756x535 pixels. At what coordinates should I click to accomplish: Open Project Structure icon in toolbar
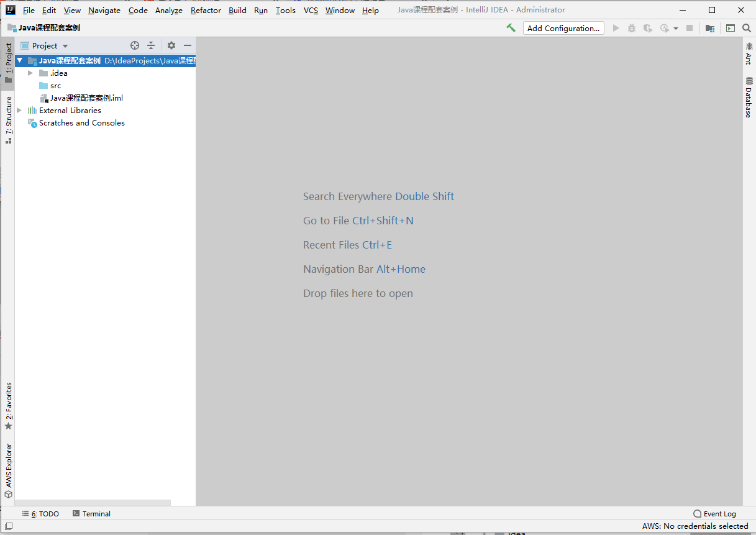click(710, 28)
